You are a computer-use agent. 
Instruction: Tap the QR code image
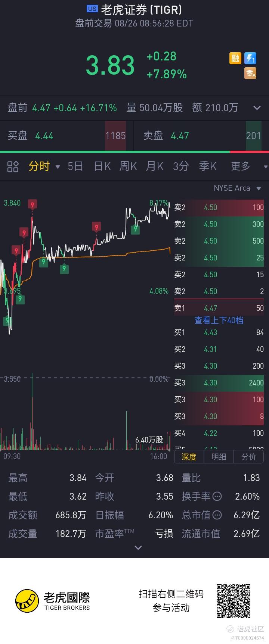point(234,601)
